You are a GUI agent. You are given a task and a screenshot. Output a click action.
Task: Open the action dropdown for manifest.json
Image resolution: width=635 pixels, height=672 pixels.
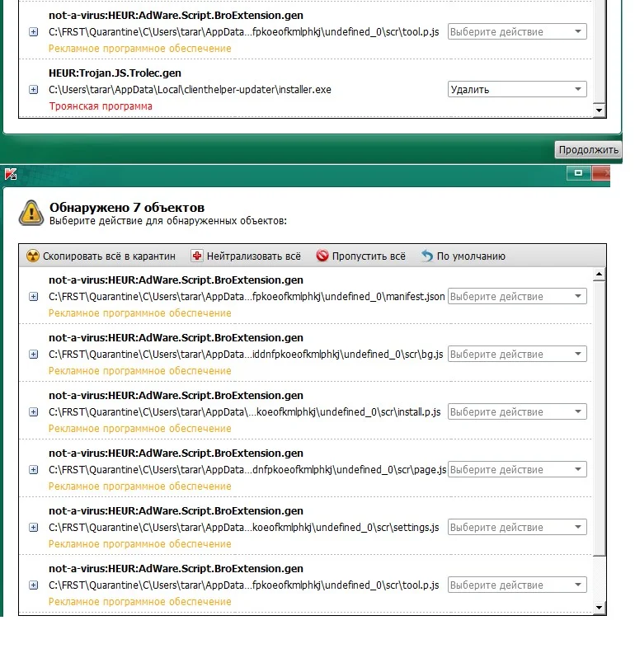click(x=516, y=297)
